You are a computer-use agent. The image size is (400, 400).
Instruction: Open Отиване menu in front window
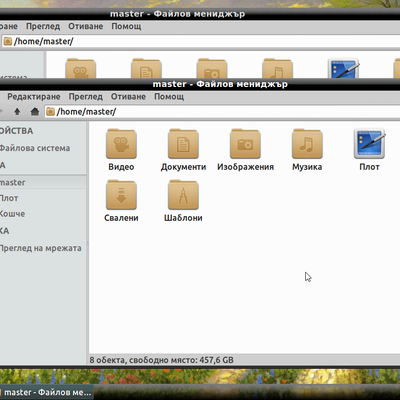[x=128, y=97]
